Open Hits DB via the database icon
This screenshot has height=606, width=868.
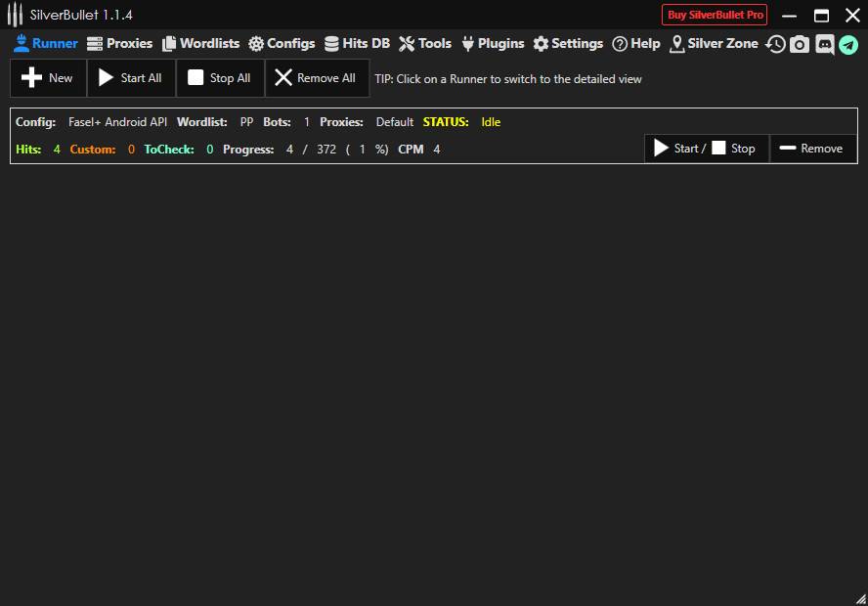coord(357,43)
